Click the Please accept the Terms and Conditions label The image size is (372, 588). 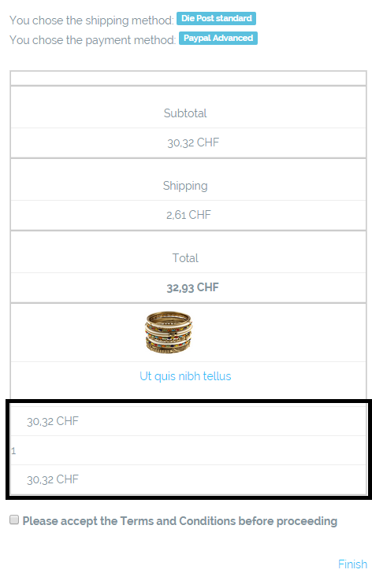tap(180, 521)
